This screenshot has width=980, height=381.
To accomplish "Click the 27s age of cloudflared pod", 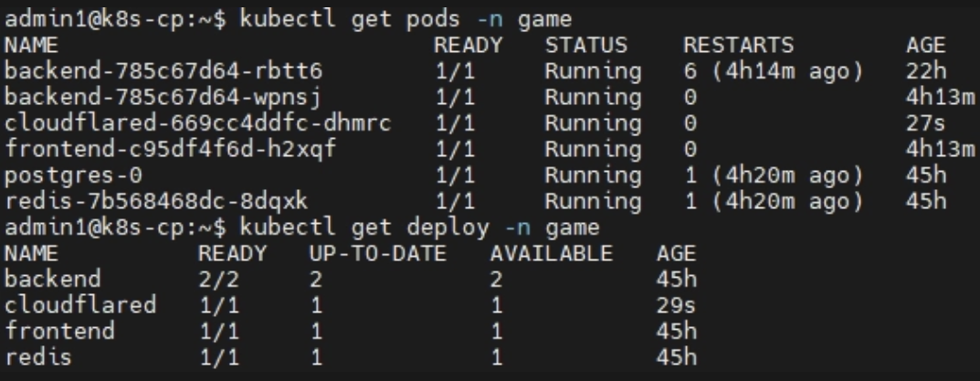I will click(x=914, y=122).
